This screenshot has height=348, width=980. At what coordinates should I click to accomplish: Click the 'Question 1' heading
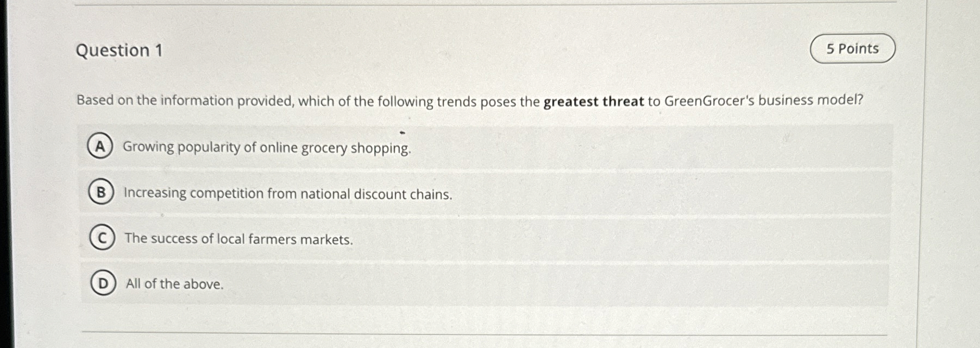click(x=121, y=50)
